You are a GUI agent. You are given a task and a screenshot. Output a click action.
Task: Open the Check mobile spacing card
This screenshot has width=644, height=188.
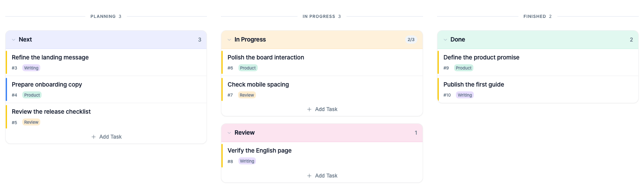click(322, 89)
